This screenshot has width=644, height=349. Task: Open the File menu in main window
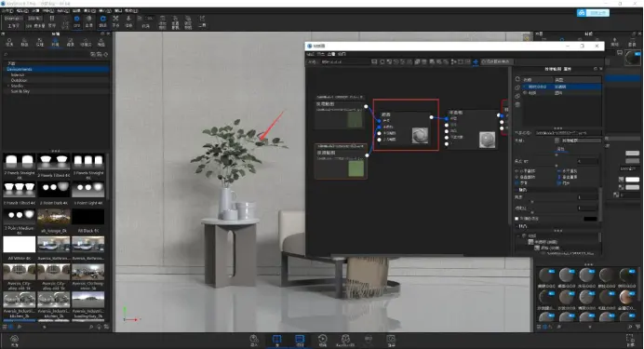coord(7,10)
